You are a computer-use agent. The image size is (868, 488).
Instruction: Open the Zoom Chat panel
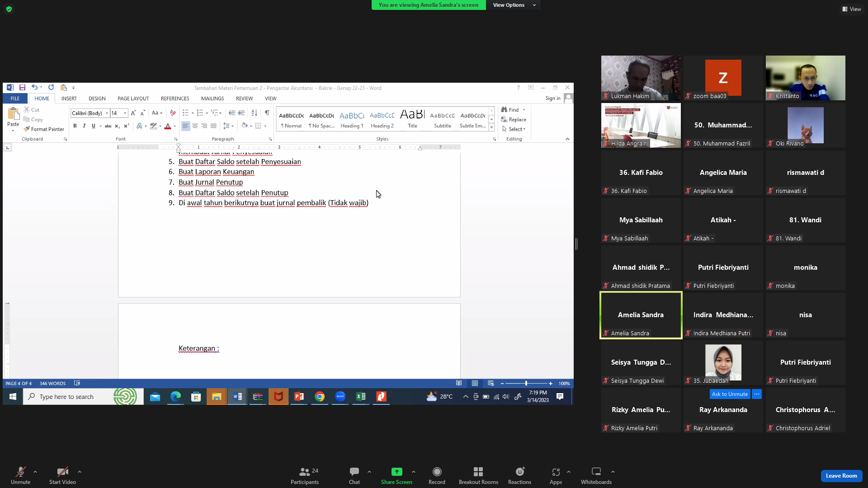click(x=354, y=476)
